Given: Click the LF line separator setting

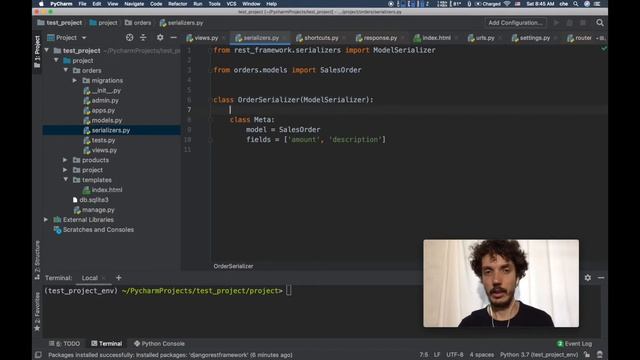Looking at the screenshot, I should coord(437,355).
